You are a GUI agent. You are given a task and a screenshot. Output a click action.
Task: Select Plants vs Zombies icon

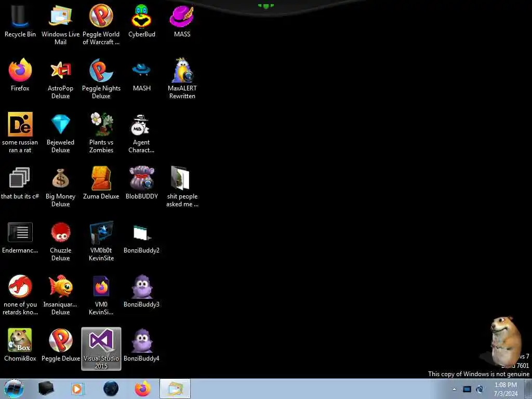(x=101, y=132)
